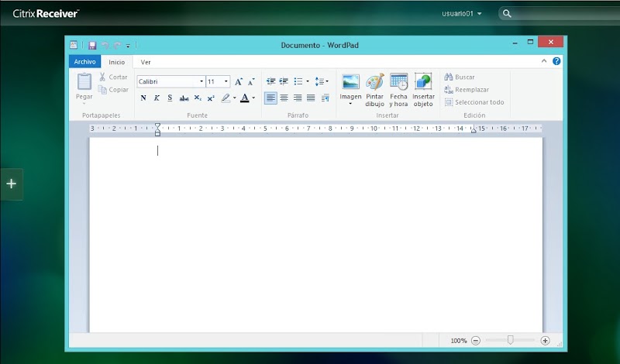Click the Insertar objeto icon

pyautogui.click(x=423, y=82)
